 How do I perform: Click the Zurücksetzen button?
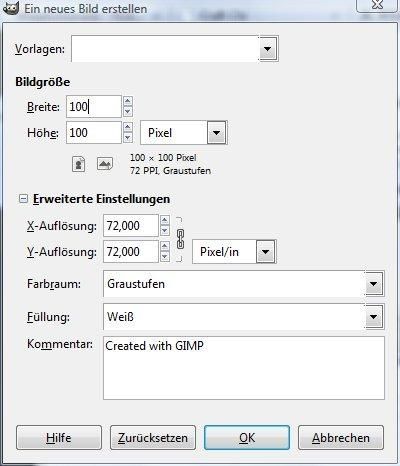tap(153, 438)
